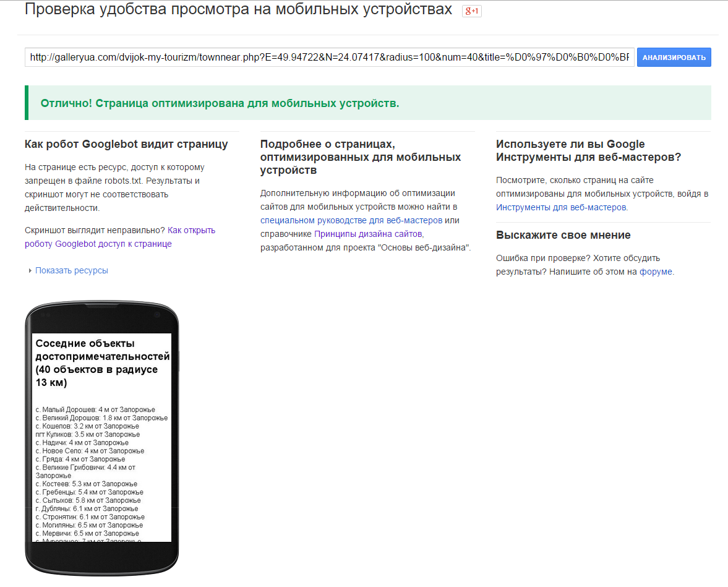Click heading Используете ли вы Google Инструменты
Viewport: 728px width, 587px height.
point(588,150)
